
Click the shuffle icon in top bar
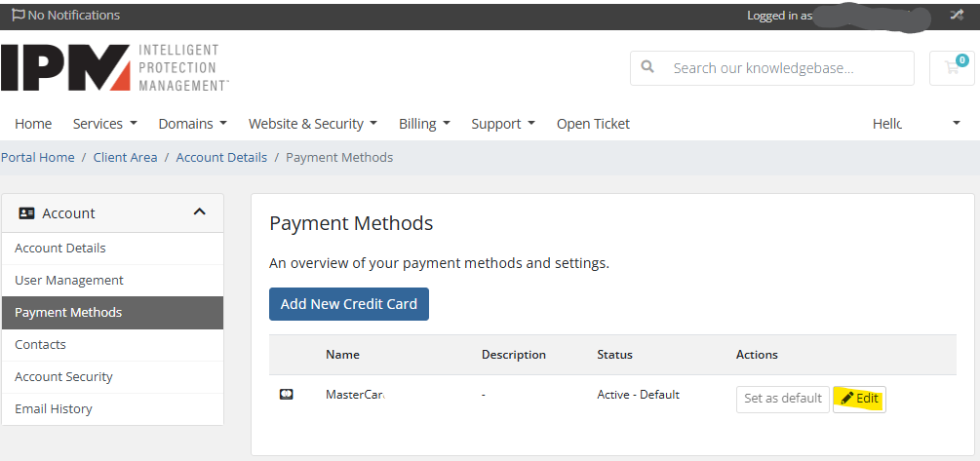click(x=957, y=15)
